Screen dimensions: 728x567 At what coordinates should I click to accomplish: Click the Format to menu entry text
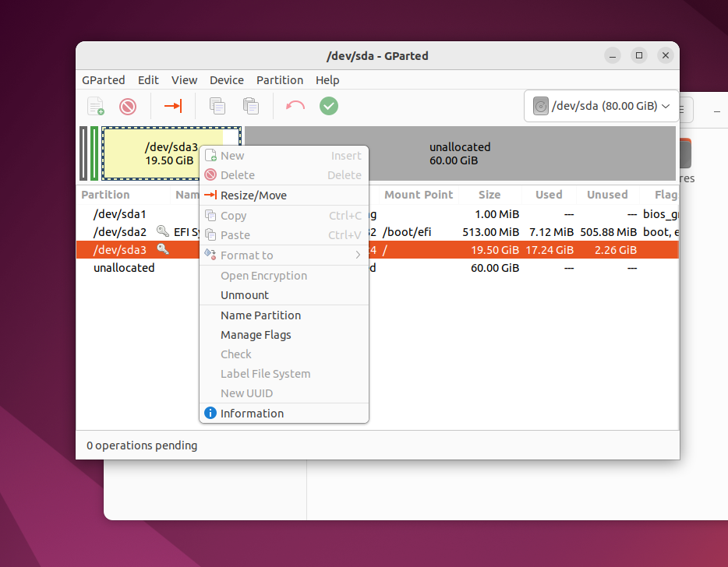[x=246, y=255]
